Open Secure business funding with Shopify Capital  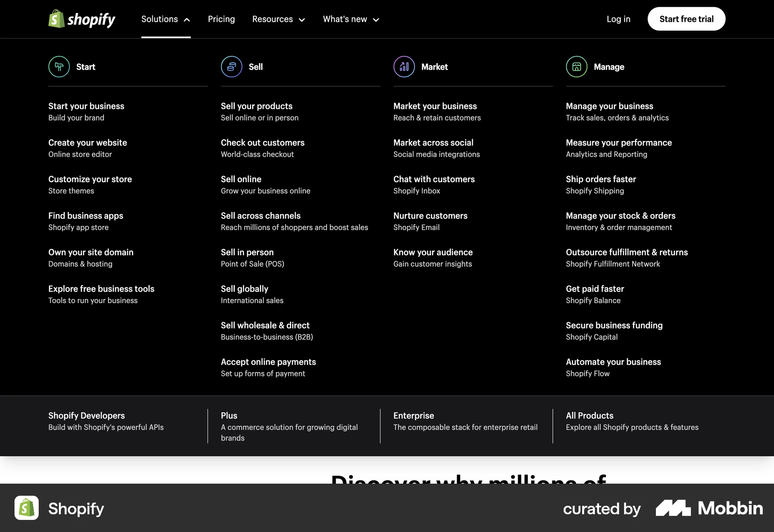[614, 325]
